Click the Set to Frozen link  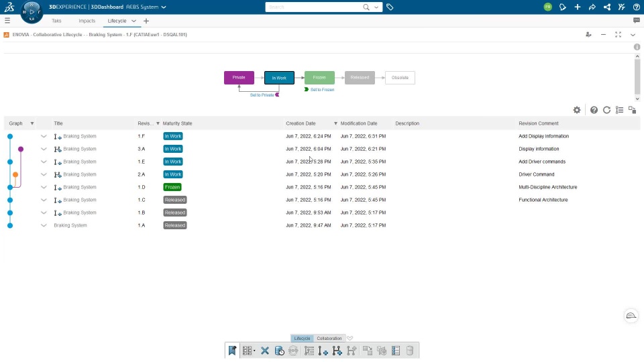322,89
